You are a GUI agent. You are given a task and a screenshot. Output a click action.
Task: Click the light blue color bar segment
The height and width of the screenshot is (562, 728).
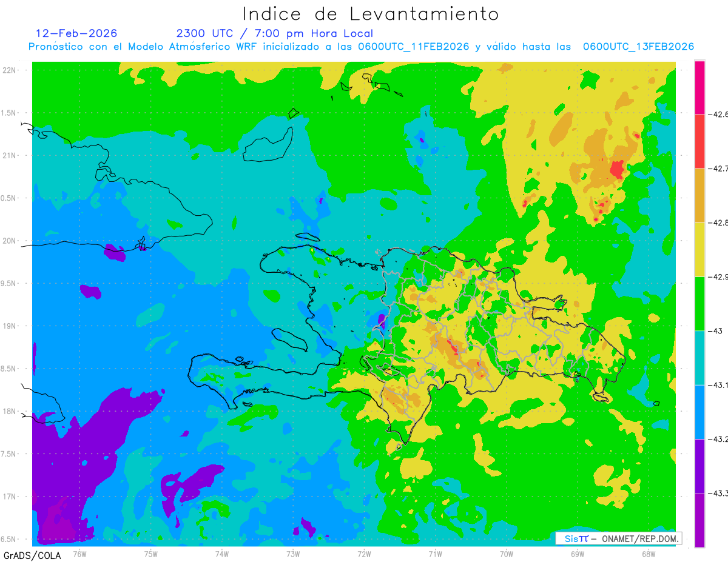699,412
